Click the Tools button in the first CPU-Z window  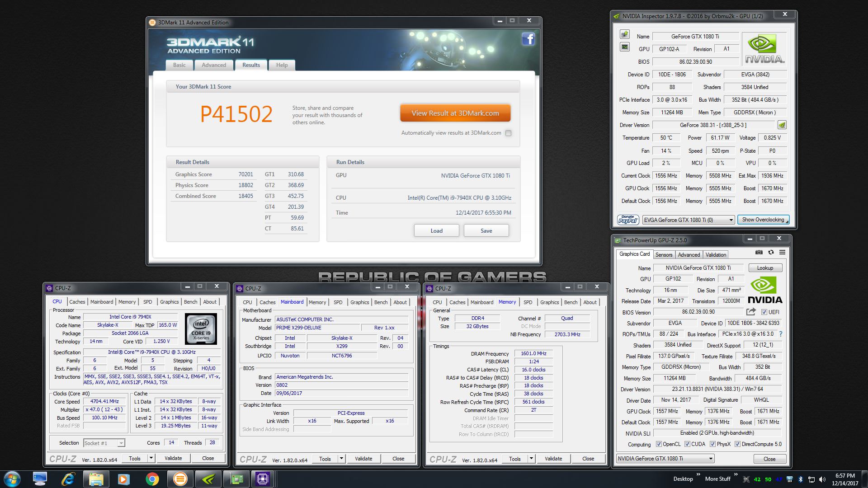tap(135, 458)
